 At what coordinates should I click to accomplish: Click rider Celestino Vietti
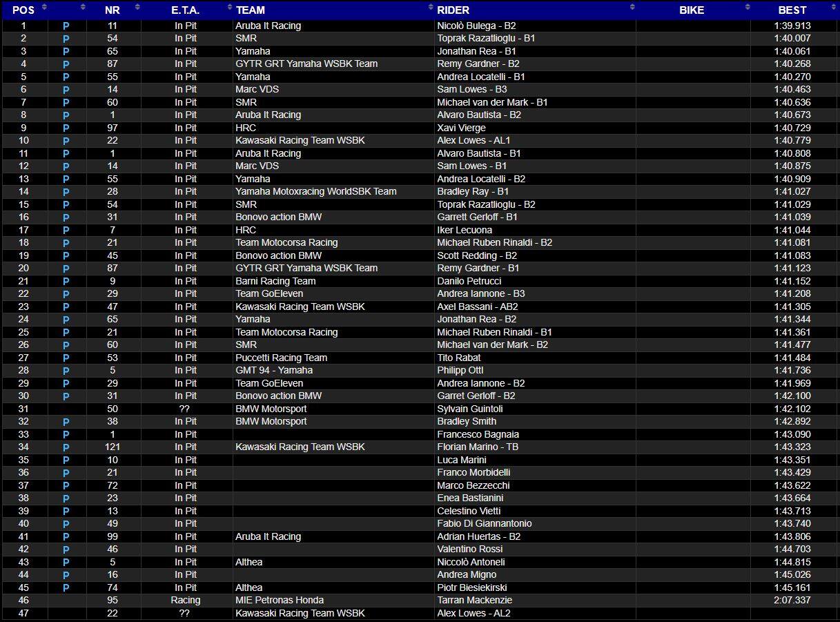pyautogui.click(x=469, y=512)
